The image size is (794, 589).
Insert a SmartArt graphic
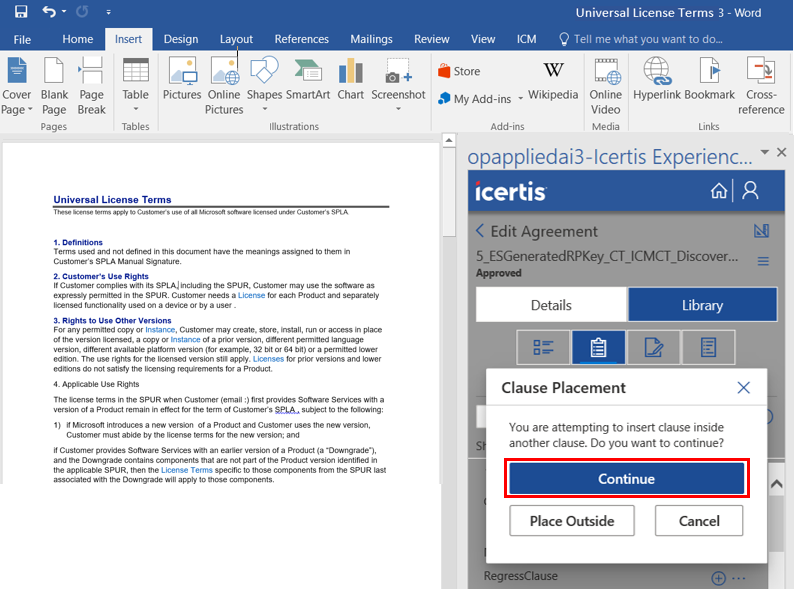[x=308, y=79]
